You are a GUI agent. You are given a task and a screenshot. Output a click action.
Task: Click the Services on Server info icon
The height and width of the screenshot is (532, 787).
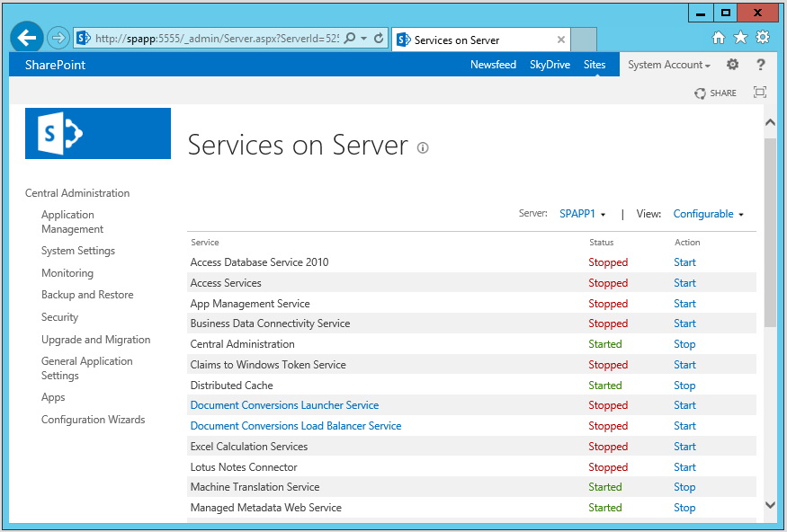click(423, 148)
